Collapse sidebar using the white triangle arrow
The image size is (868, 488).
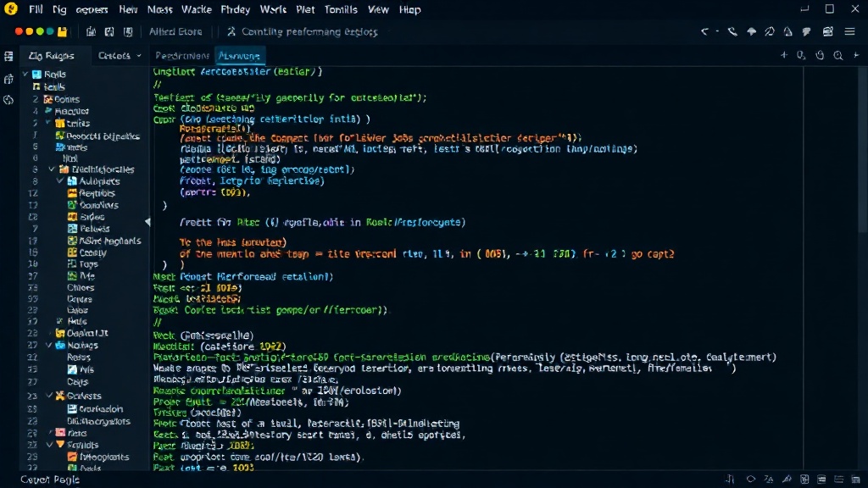147,221
